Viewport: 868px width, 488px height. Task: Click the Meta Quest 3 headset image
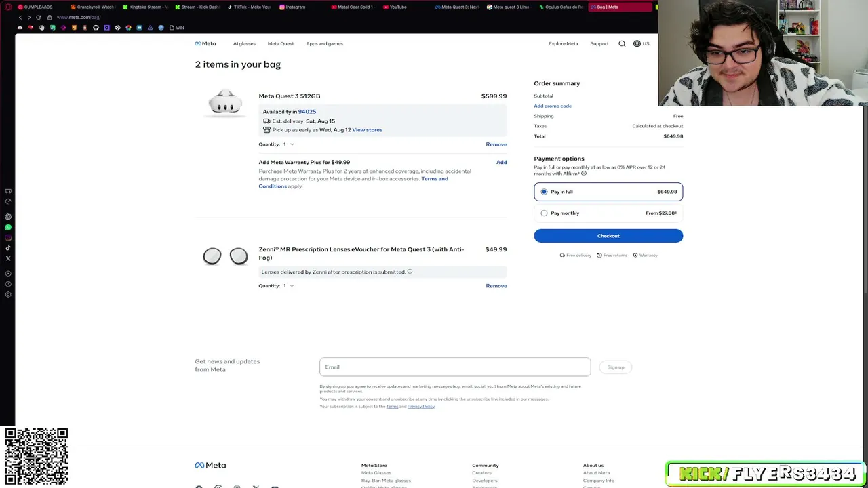coord(225,104)
